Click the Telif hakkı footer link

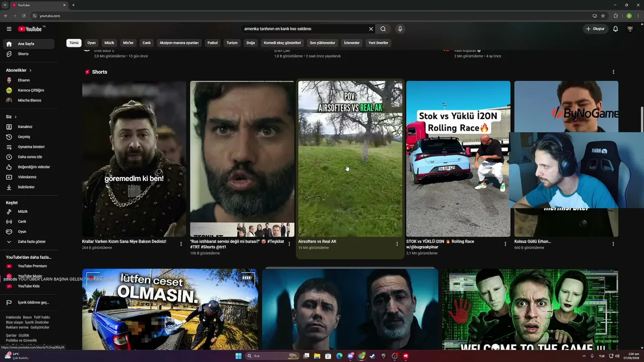pos(42,317)
